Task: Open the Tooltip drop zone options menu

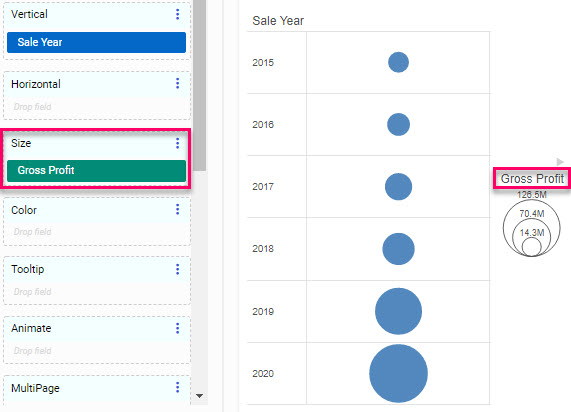Action: click(x=177, y=269)
